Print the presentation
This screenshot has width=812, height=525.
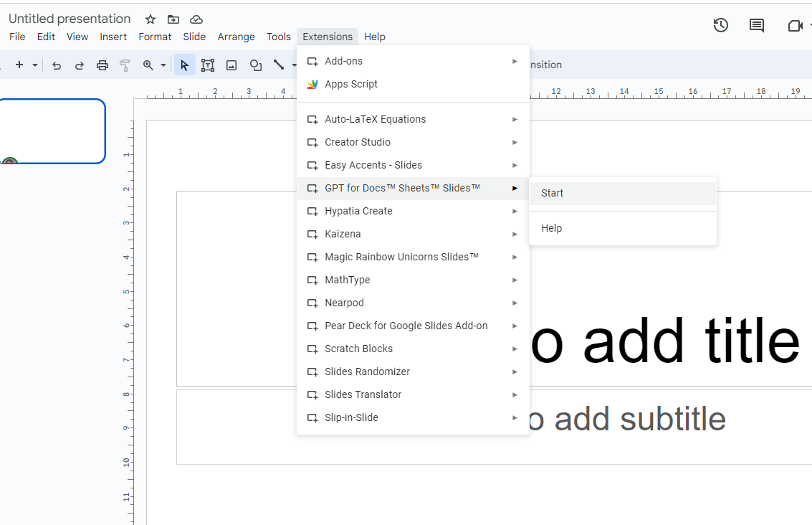[102, 65]
